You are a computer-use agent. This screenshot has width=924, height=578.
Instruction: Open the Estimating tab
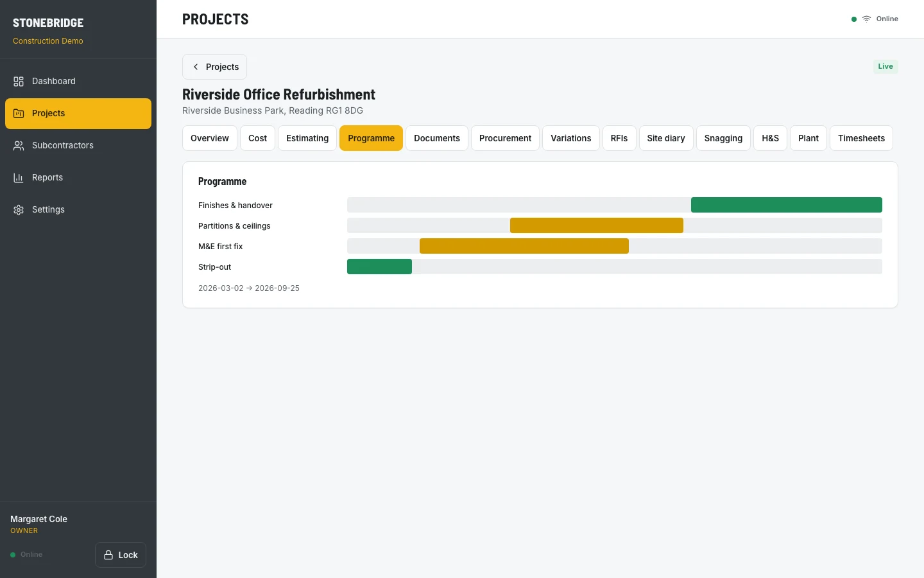point(307,138)
